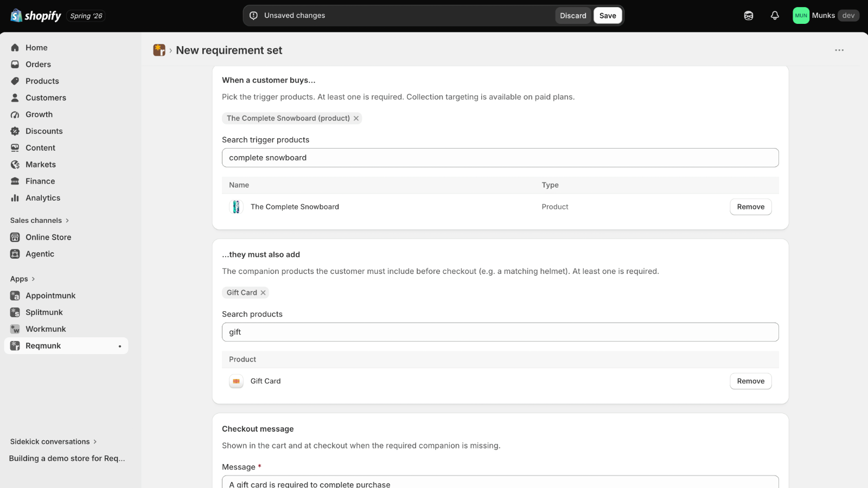This screenshot has width=868, height=488.
Task: Click the Discounts badge icon
Action: [15, 131]
